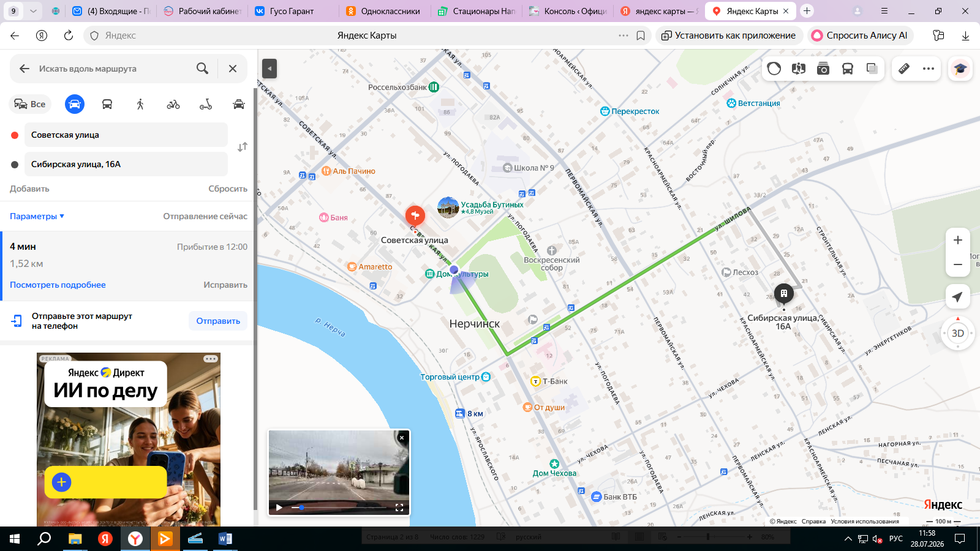Click the Усадьба Бутиных museum marker

pos(448,208)
